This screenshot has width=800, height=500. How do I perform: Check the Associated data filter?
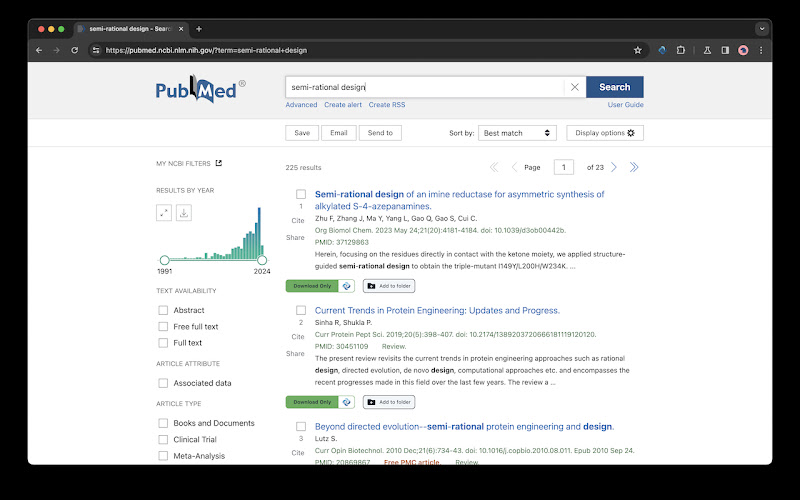[x=163, y=383]
